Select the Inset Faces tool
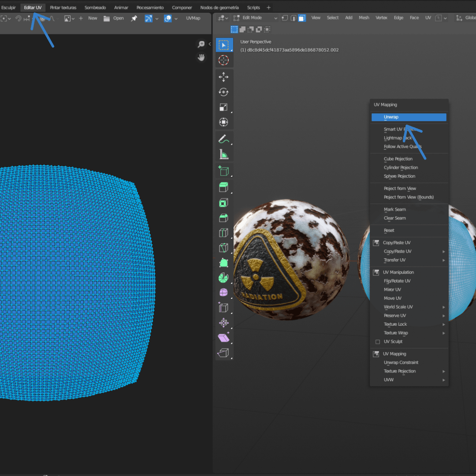 [x=224, y=203]
